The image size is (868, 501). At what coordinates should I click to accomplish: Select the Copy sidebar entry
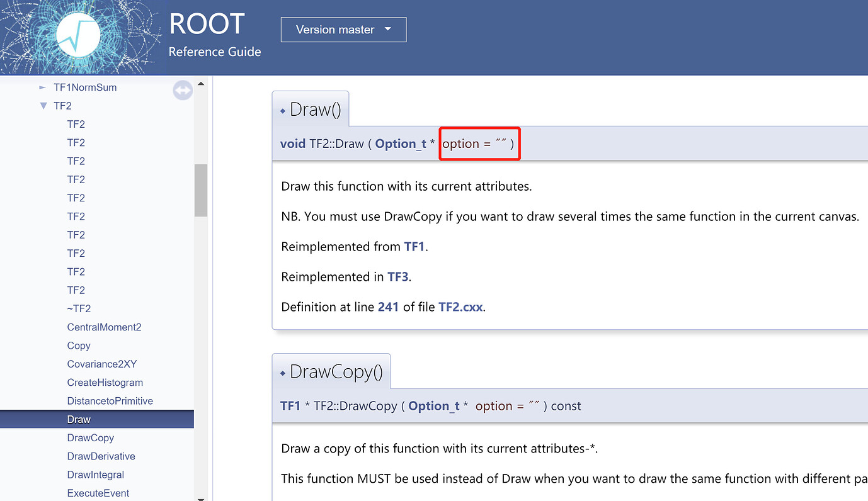[x=79, y=346]
